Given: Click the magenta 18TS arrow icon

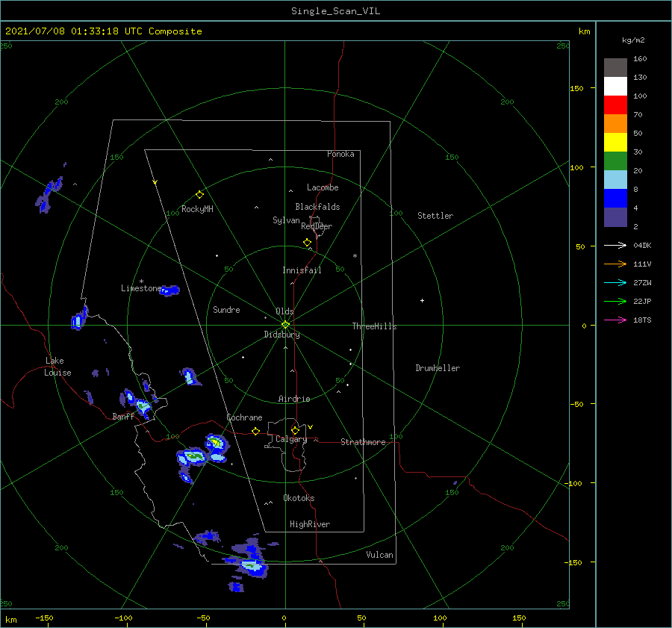Looking at the screenshot, I should click(615, 320).
